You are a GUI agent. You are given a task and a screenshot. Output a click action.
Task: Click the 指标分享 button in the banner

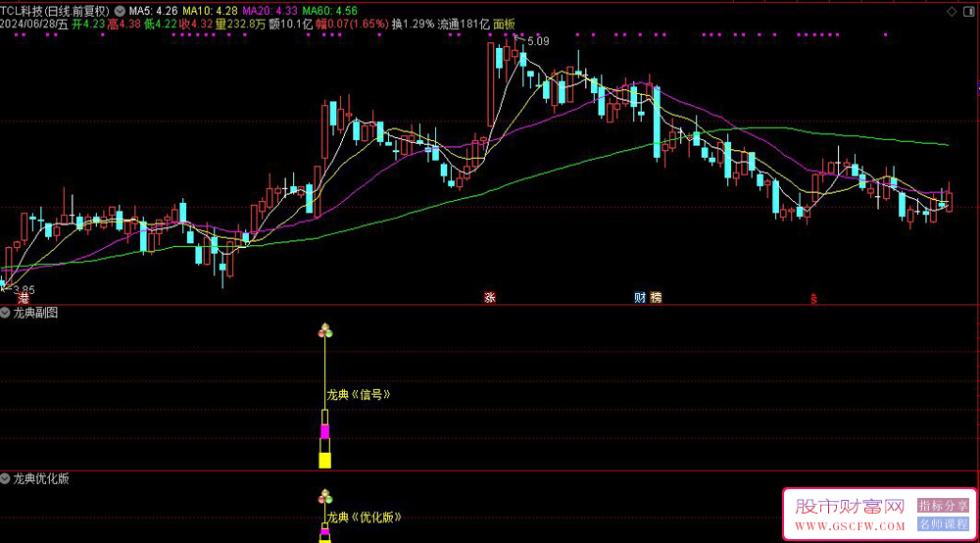tap(943, 506)
